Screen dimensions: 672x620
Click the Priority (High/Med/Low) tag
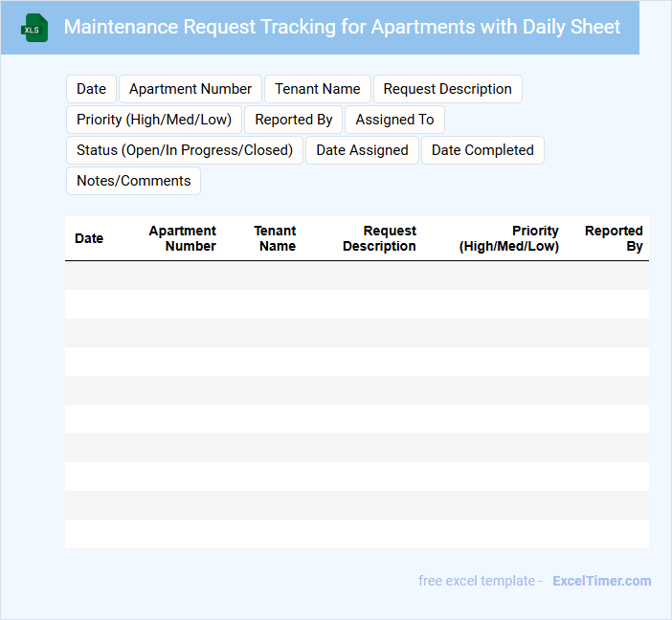(154, 120)
